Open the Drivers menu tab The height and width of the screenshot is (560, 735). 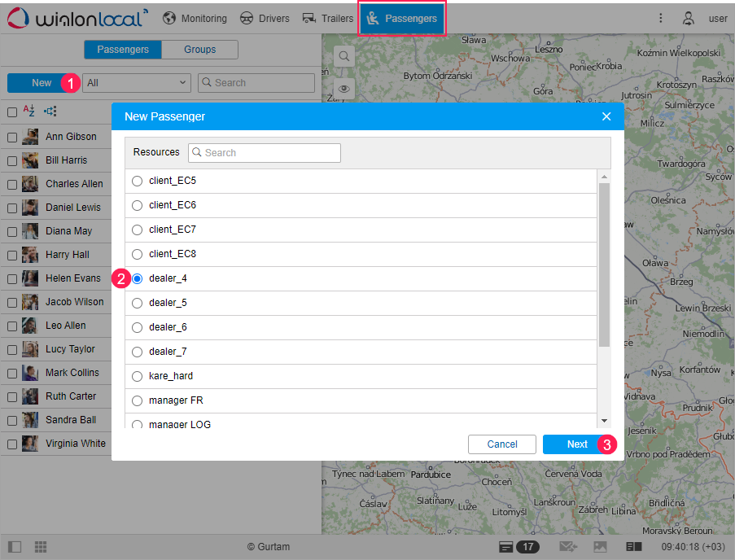click(x=265, y=18)
